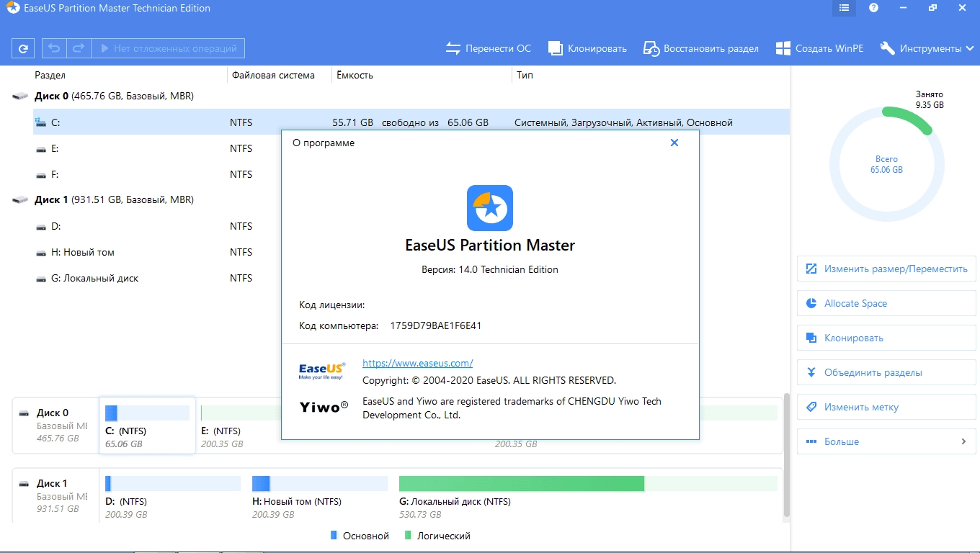Image resolution: width=980 pixels, height=553 pixels.
Task: Click Версия: 14.0 Technician Edition text
Action: tap(490, 269)
